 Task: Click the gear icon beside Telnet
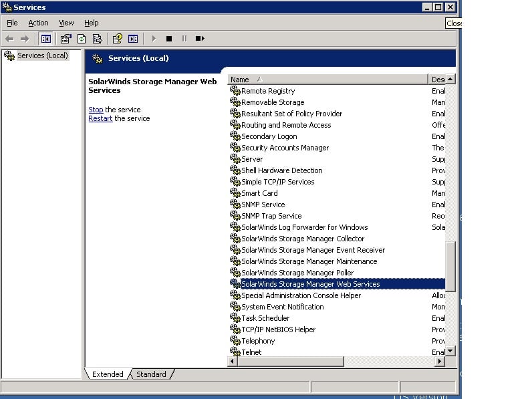[x=235, y=352]
